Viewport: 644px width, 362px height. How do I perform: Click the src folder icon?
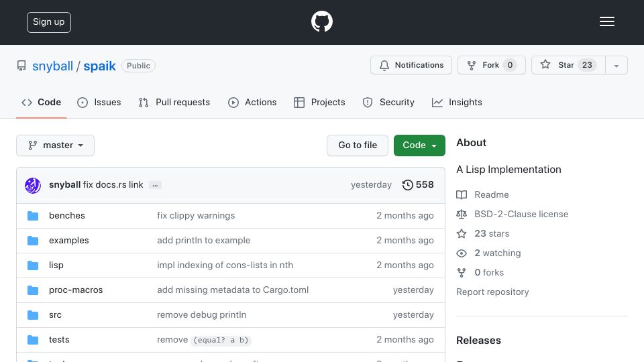33,315
